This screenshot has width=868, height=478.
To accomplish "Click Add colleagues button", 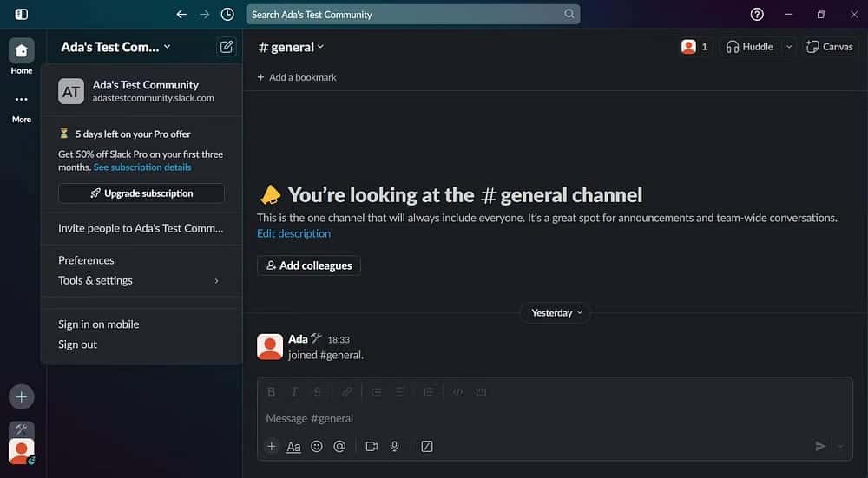I will click(309, 265).
